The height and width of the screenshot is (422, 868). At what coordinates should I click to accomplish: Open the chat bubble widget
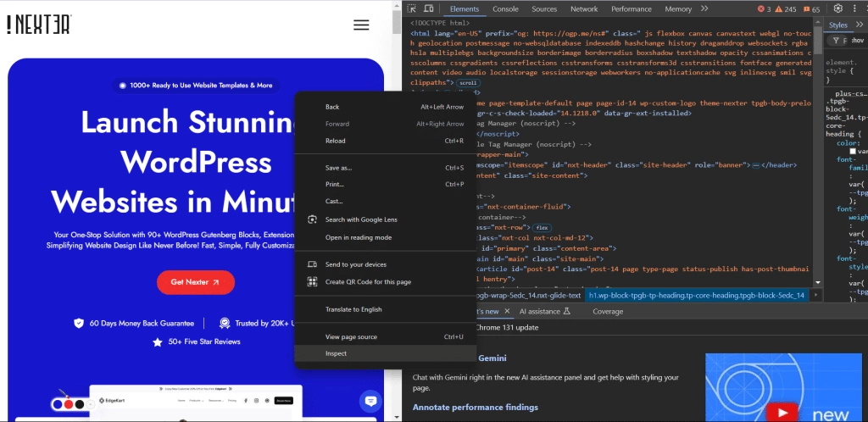[370, 401]
